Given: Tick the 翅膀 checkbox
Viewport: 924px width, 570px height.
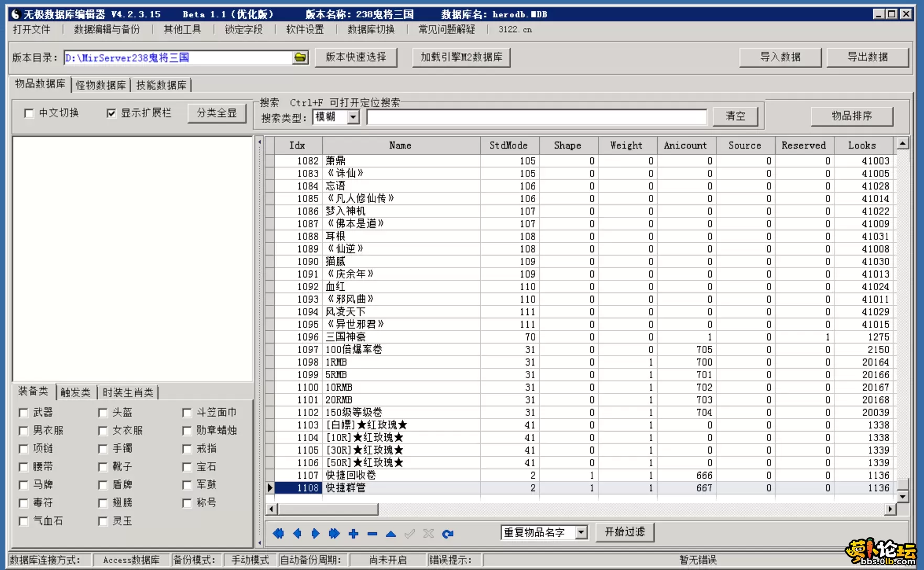Looking at the screenshot, I should pos(103,503).
